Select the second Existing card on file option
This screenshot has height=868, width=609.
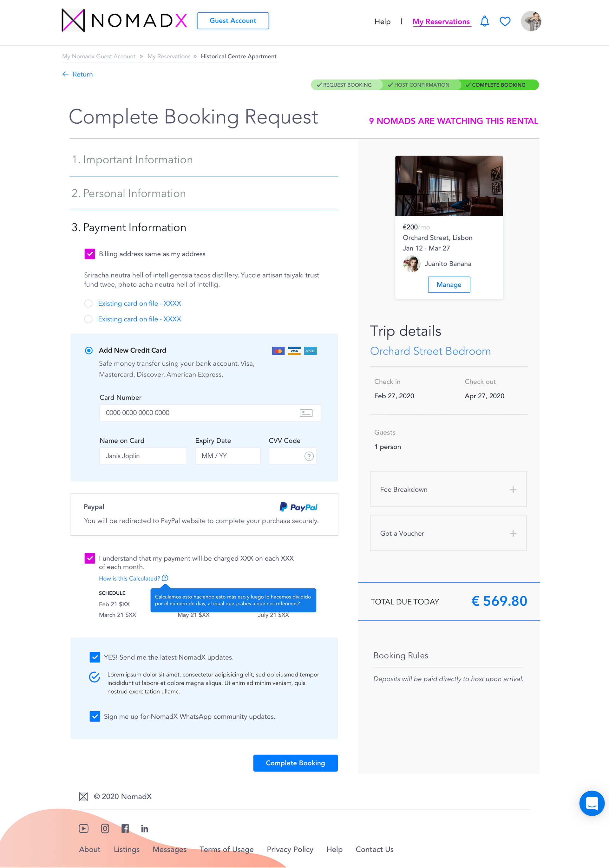coord(88,319)
